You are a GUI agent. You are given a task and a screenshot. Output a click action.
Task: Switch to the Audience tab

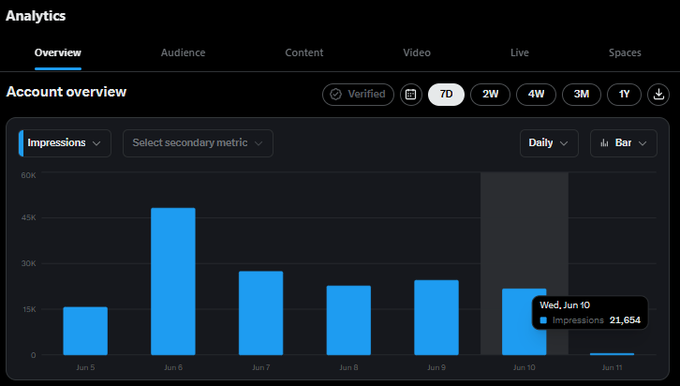click(183, 53)
